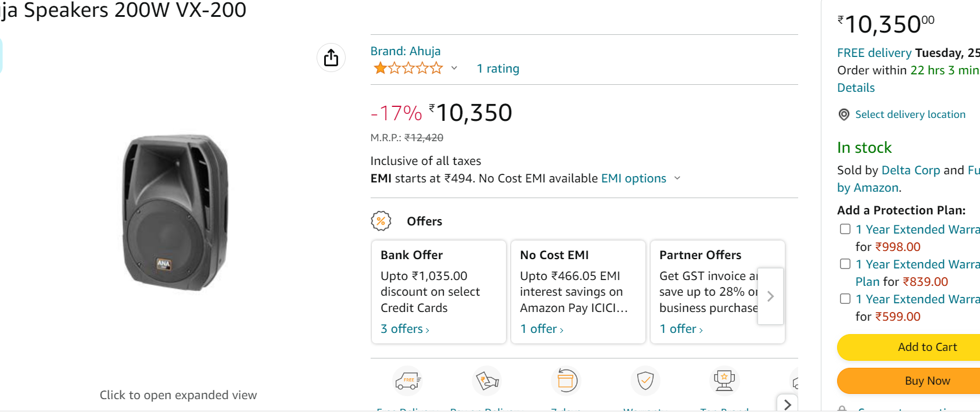Click the top brand trophy icon
Viewport: 980px width, 416px height.
pos(724,381)
